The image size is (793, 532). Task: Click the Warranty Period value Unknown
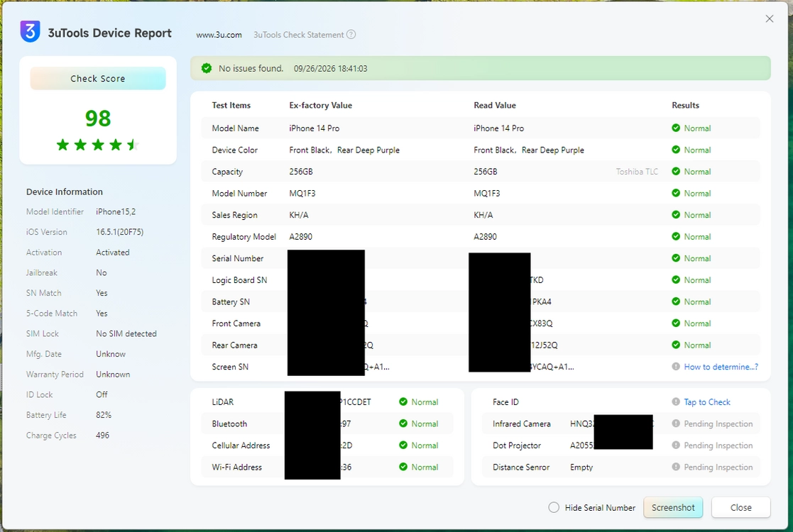(113, 375)
